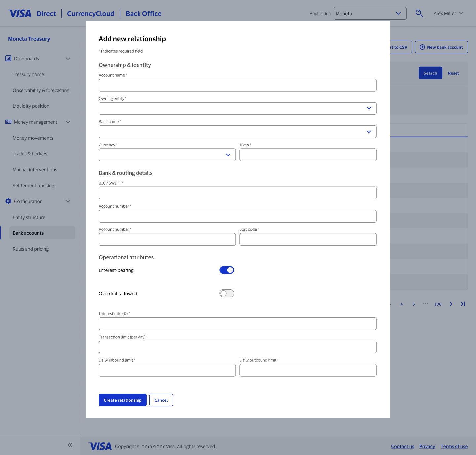Click the Account name input field

[x=237, y=85]
